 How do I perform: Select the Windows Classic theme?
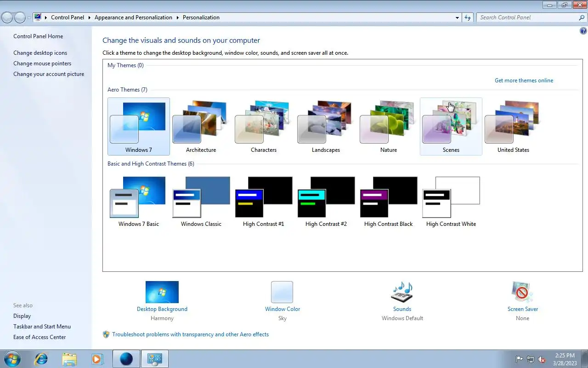[x=201, y=201]
